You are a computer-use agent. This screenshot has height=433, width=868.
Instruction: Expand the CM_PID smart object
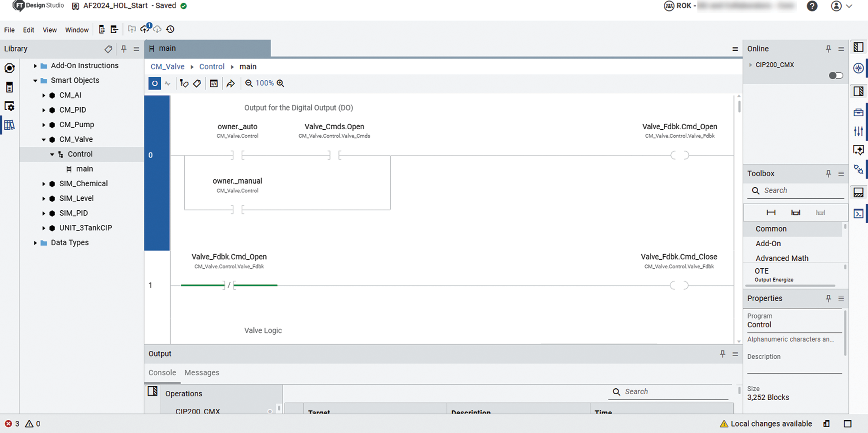click(x=43, y=110)
